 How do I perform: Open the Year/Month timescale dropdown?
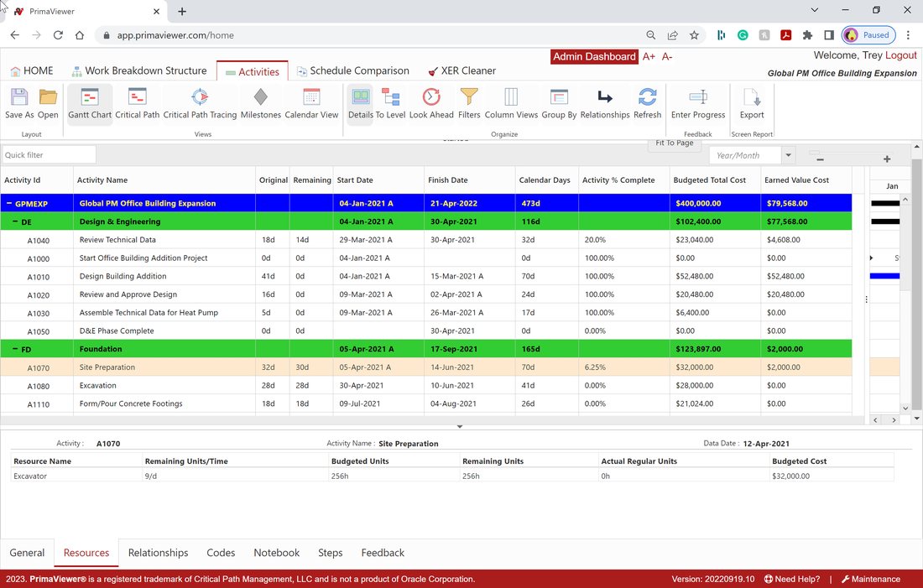788,155
